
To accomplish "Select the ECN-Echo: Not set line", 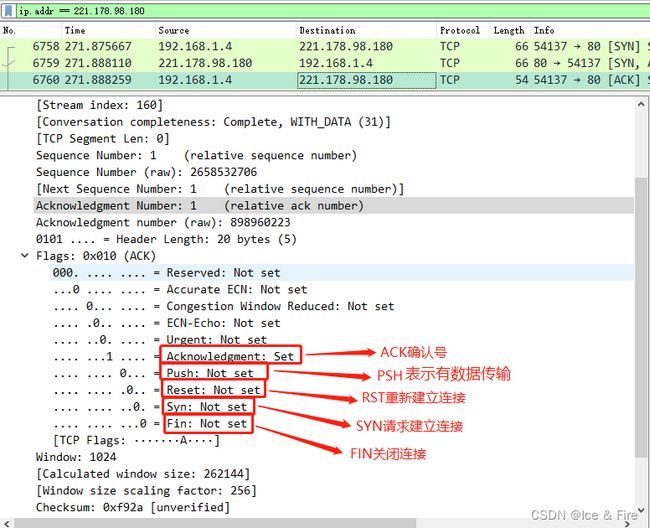I will point(166,323).
